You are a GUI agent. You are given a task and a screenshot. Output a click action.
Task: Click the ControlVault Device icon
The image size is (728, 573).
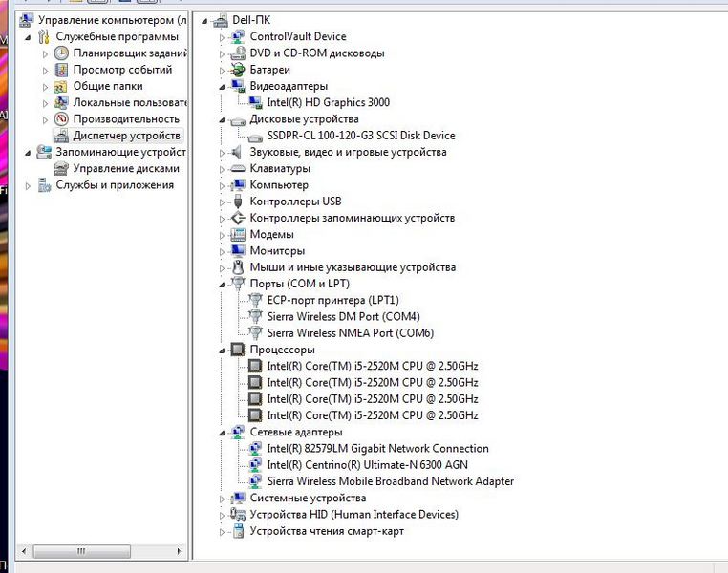tap(238, 36)
